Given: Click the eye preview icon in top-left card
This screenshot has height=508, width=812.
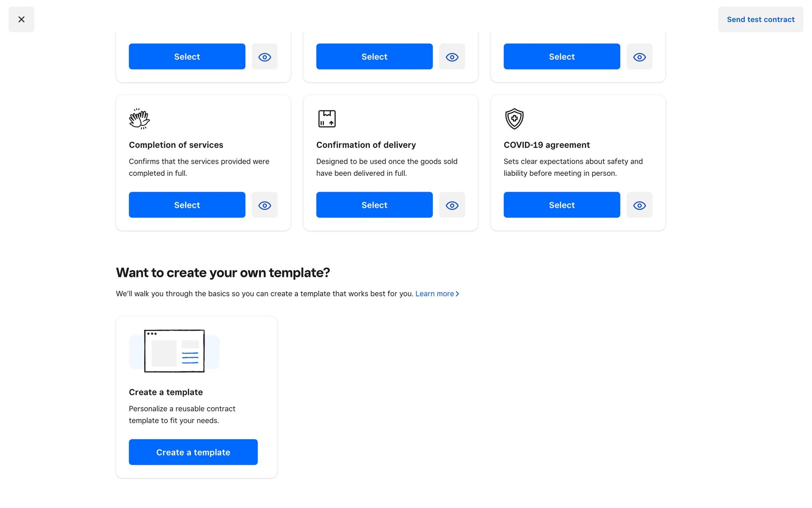Looking at the screenshot, I should point(265,57).
